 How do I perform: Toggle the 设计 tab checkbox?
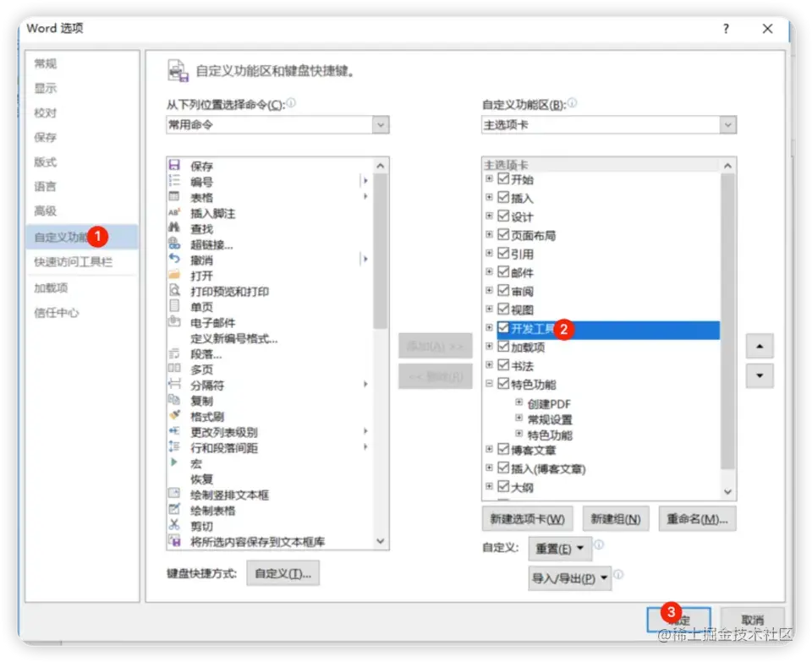[503, 216]
